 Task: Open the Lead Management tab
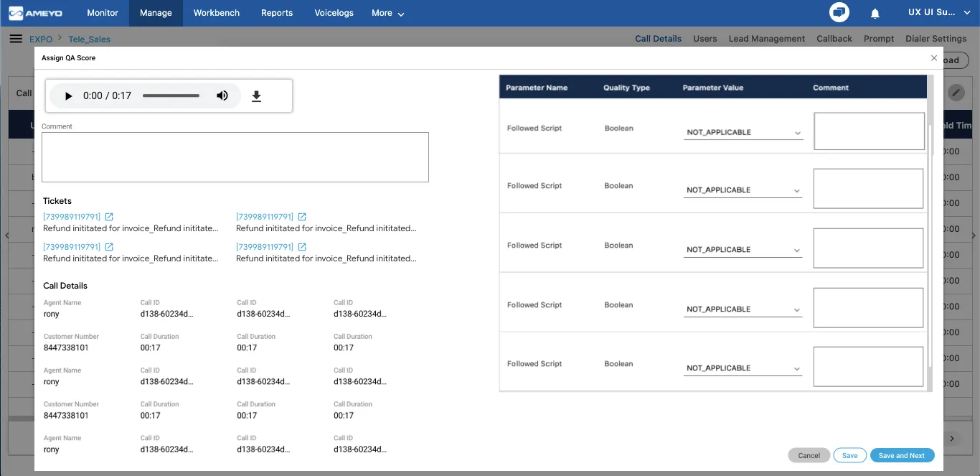(x=767, y=39)
